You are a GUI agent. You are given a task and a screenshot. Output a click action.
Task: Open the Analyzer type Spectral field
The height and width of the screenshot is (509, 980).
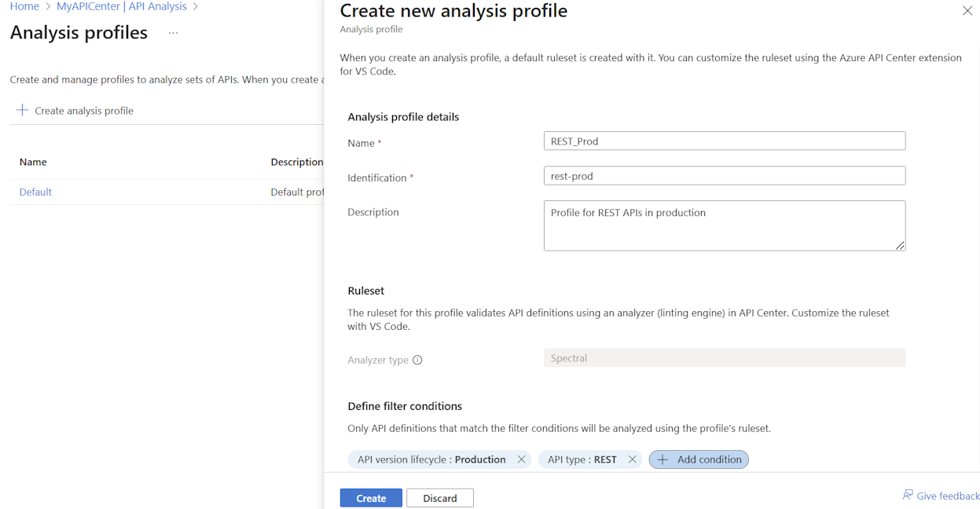tap(725, 359)
